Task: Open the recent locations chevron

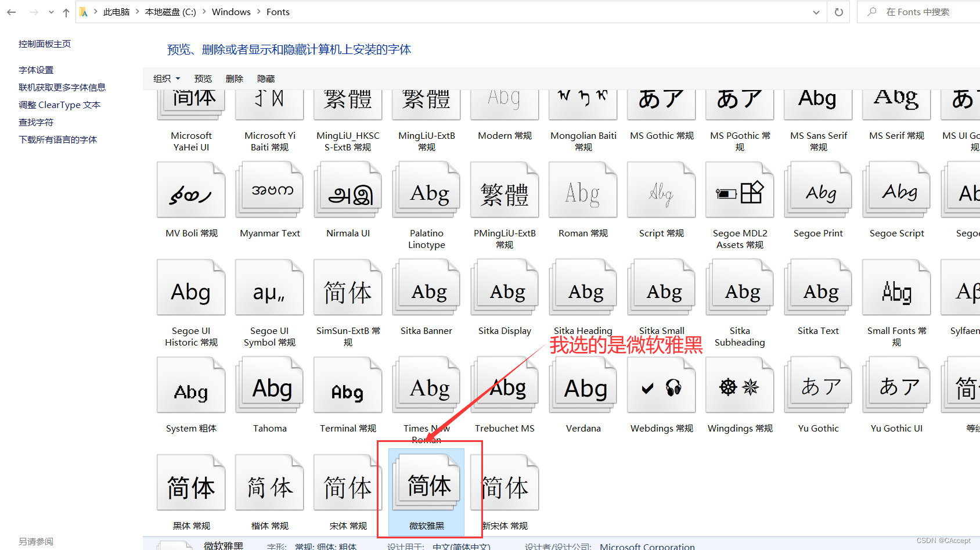Action: click(x=51, y=12)
